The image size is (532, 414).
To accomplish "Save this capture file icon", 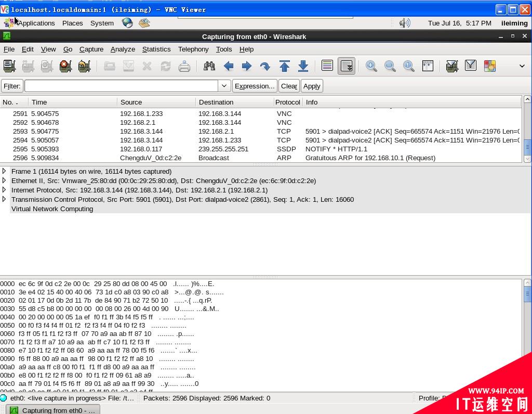I will [x=128, y=66].
